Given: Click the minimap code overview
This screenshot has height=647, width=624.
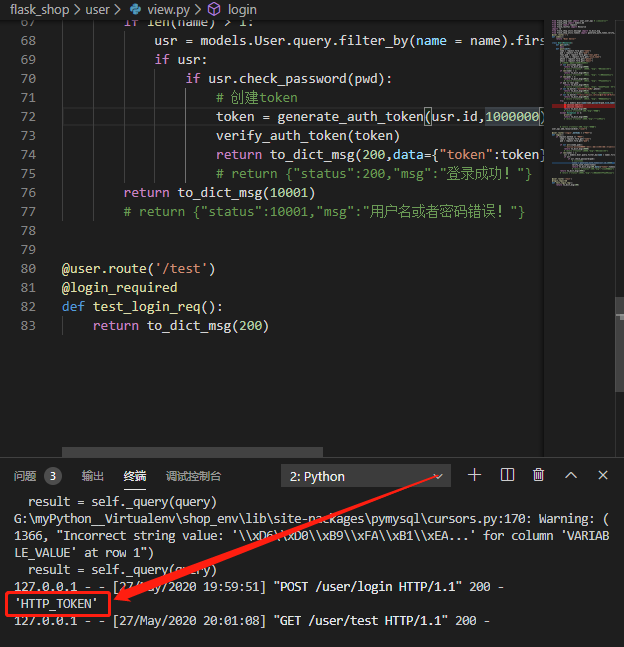Looking at the screenshot, I should pyautogui.click(x=583, y=103).
